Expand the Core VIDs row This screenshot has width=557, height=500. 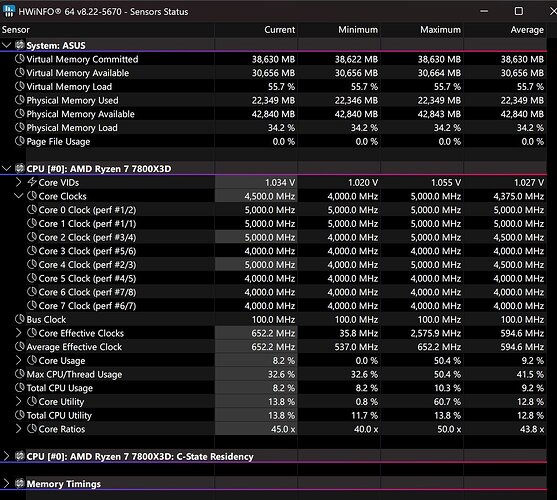[x=18, y=182]
